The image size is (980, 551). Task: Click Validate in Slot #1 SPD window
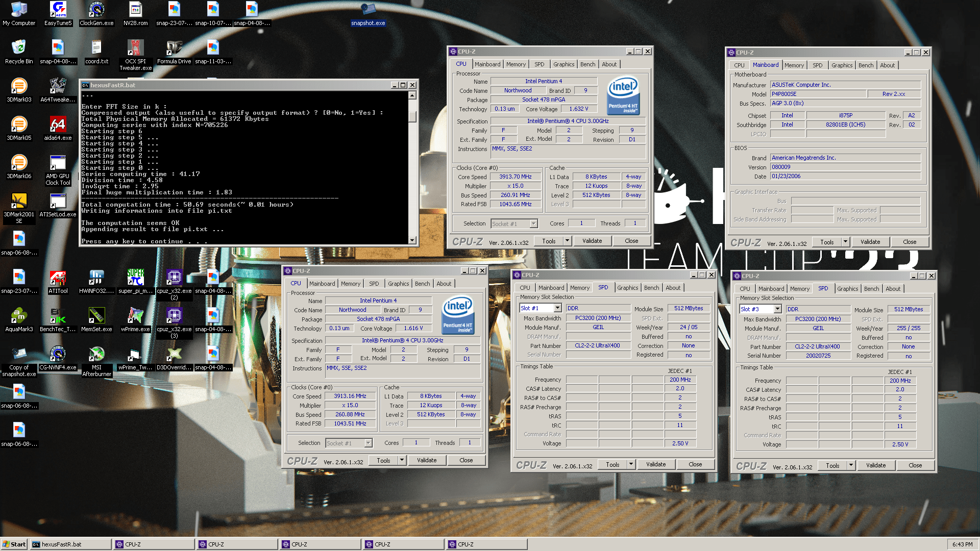[x=656, y=464]
